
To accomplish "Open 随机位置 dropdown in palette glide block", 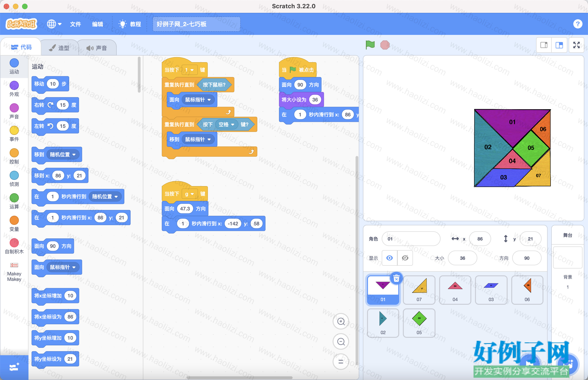I will pyautogui.click(x=105, y=196).
